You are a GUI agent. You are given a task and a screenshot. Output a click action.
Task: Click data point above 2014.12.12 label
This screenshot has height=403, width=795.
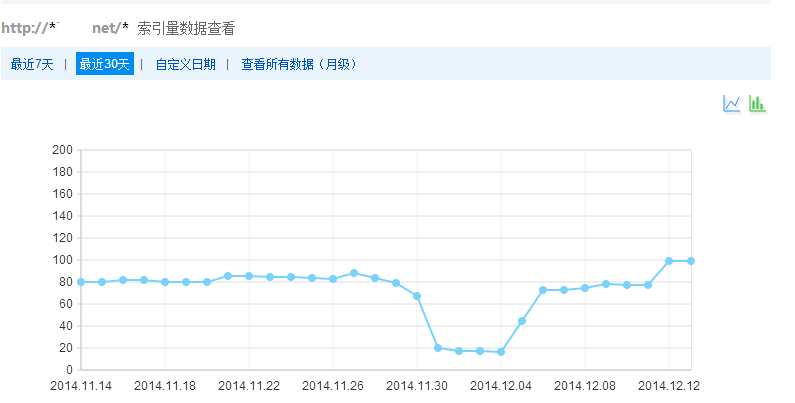tap(669, 261)
